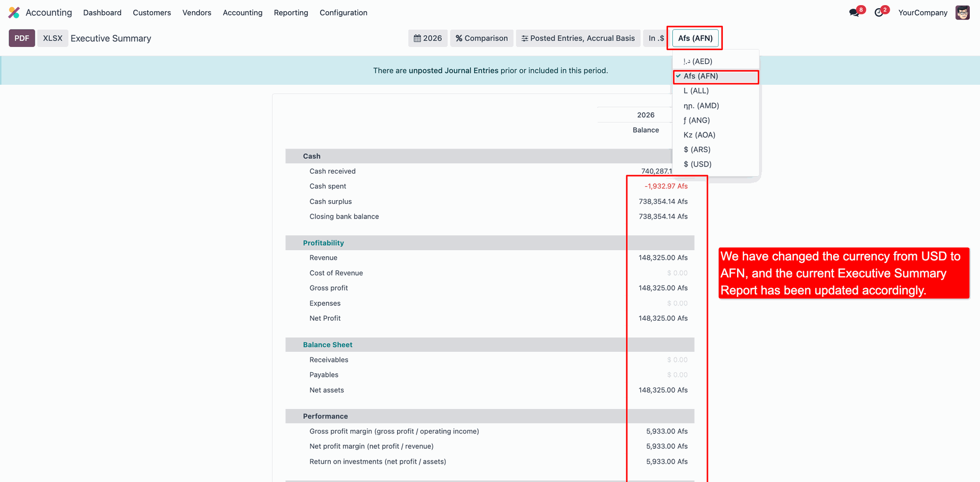The height and width of the screenshot is (482, 980).
Task: Open the messages chat bubble icon
Action: click(x=854, y=13)
